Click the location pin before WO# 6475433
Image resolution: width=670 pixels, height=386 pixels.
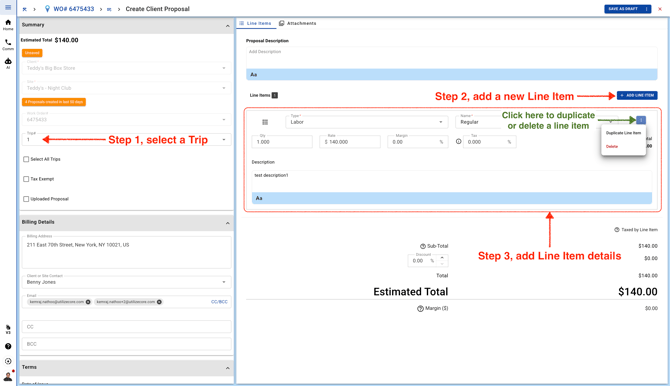click(47, 9)
